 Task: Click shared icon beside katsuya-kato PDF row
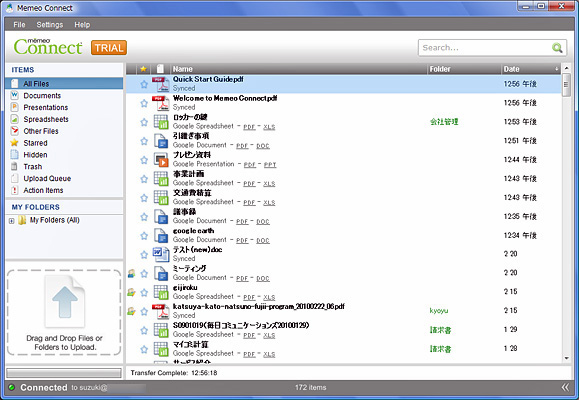tap(131, 311)
